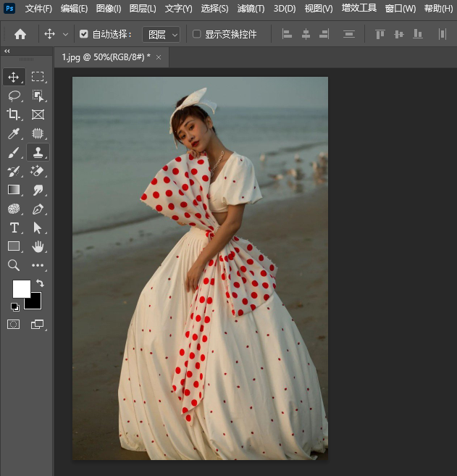Click the Home button in options bar
Screen dimensions: 457x476
pos(20,34)
